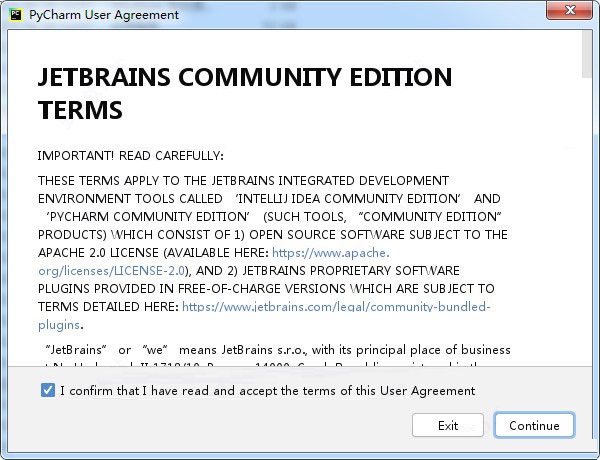This screenshot has width=600, height=460.
Task: Click the PyCharm User Agreement title text
Action: point(104,15)
